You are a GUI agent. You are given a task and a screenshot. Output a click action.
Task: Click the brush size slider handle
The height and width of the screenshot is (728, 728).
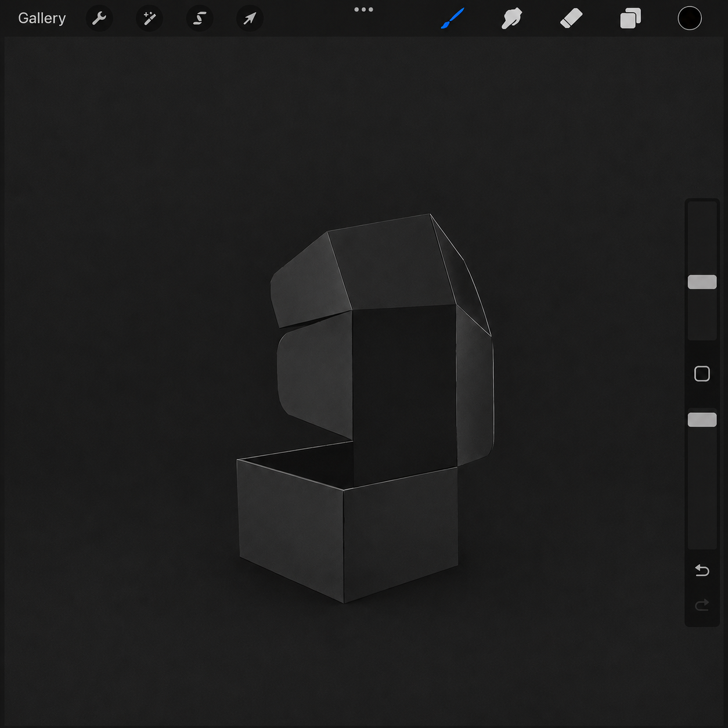pos(702,282)
